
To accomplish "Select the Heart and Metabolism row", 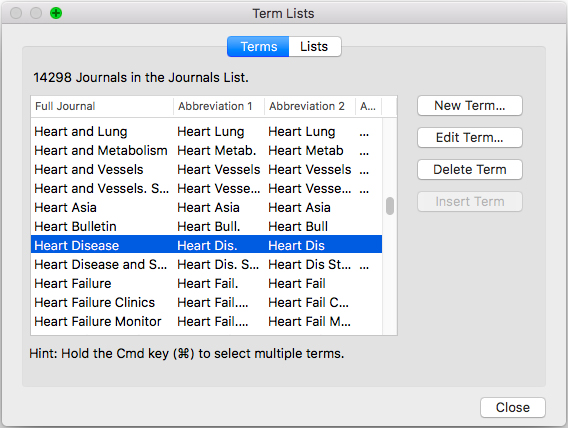I will 206,151.
